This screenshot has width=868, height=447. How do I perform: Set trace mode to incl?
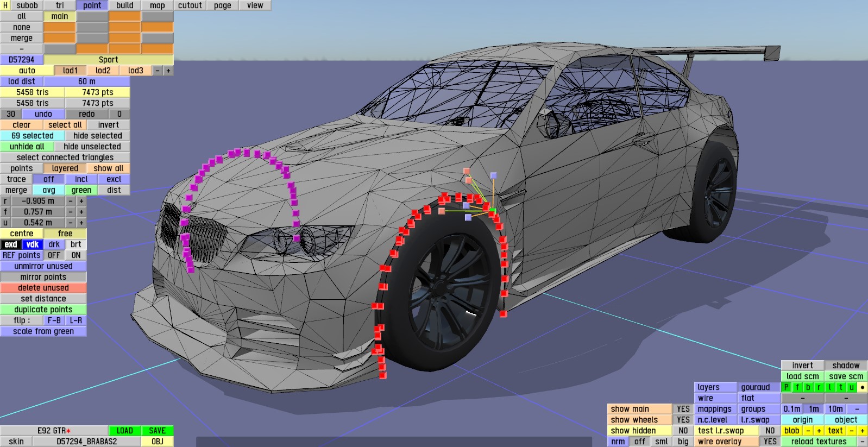click(81, 179)
